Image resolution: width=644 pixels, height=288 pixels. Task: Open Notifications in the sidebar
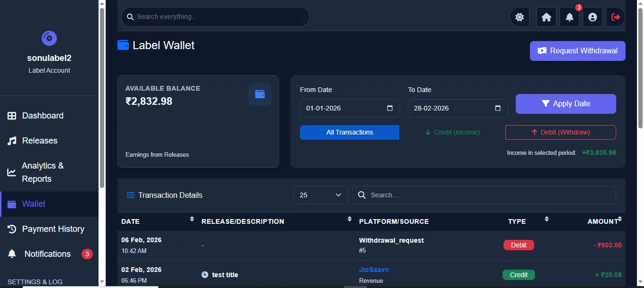point(49,254)
